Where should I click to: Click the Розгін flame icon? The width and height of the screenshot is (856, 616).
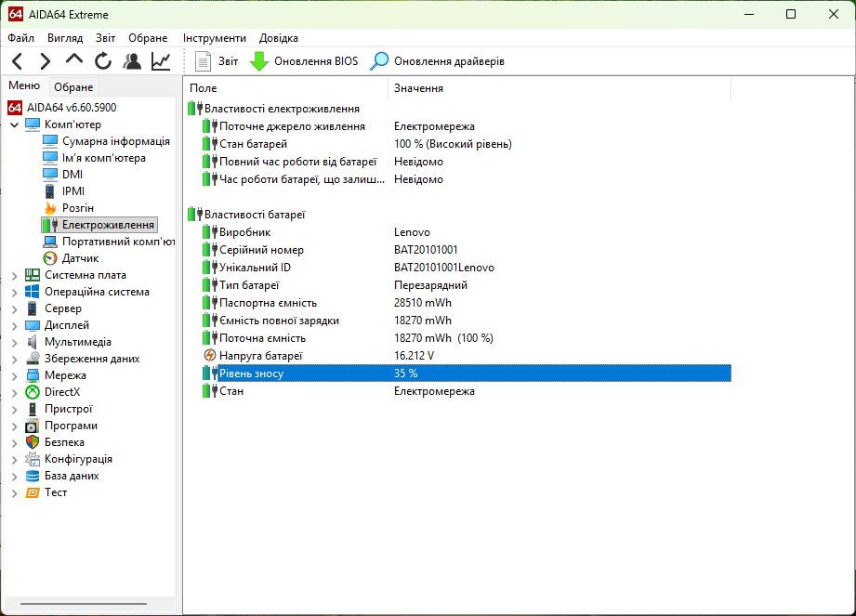(x=50, y=208)
